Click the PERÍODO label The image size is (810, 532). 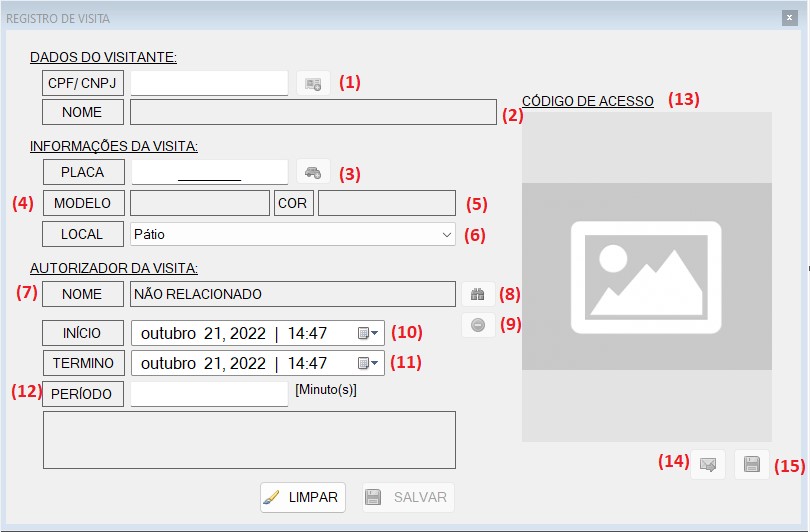coord(83,394)
